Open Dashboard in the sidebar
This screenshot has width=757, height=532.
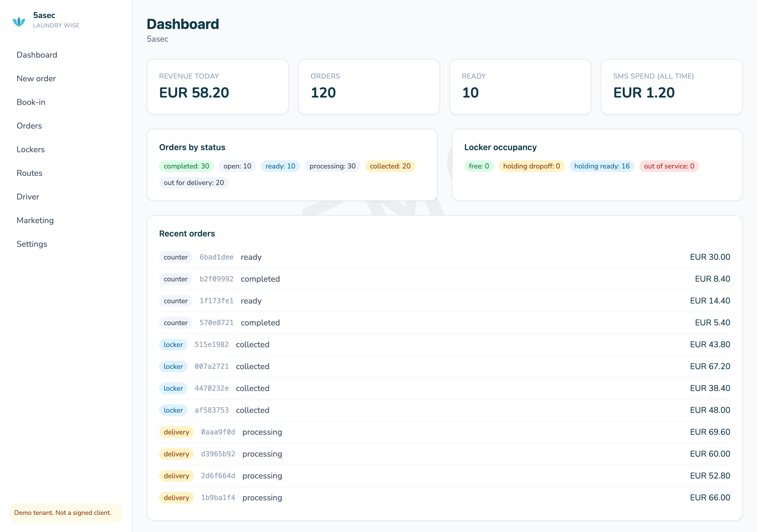coord(37,55)
